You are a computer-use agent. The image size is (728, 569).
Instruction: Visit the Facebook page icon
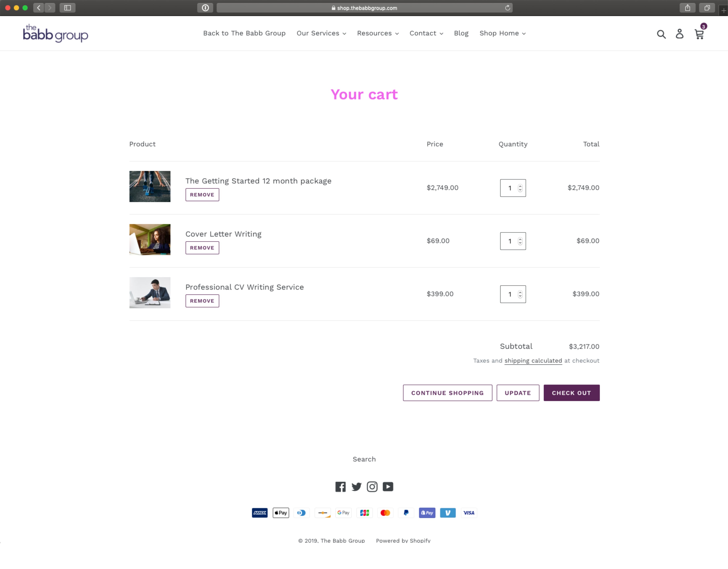[340, 487]
